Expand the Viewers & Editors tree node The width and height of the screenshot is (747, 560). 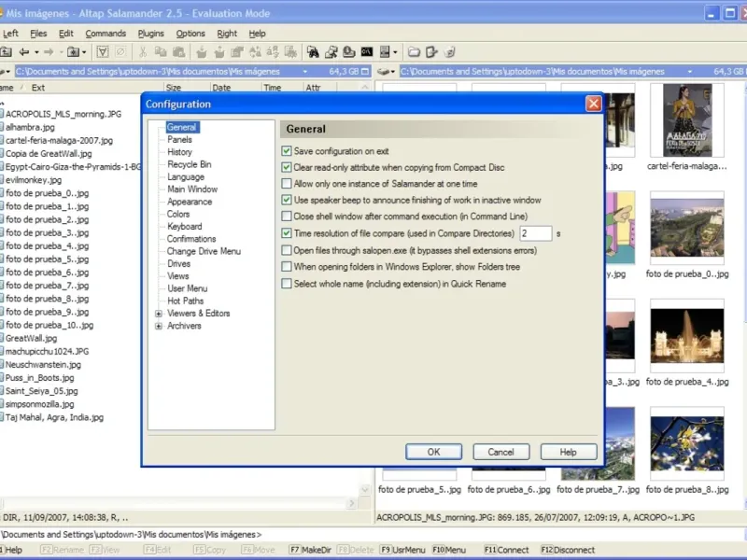click(x=159, y=314)
